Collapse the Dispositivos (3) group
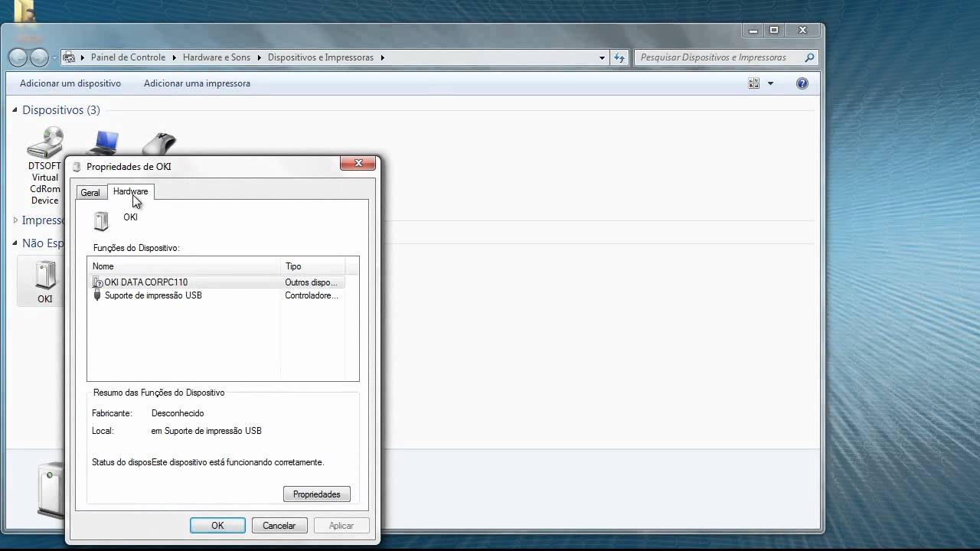Screen dimensions: 980x551 (x=15, y=110)
